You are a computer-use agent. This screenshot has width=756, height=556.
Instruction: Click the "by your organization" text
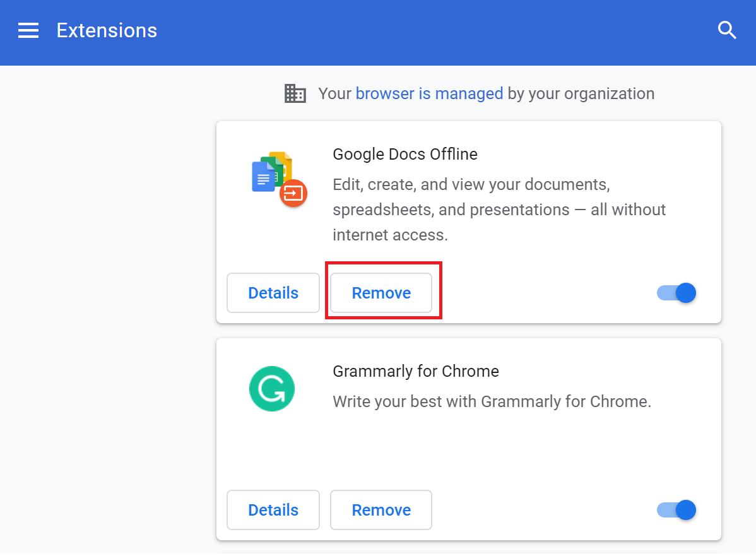[581, 93]
